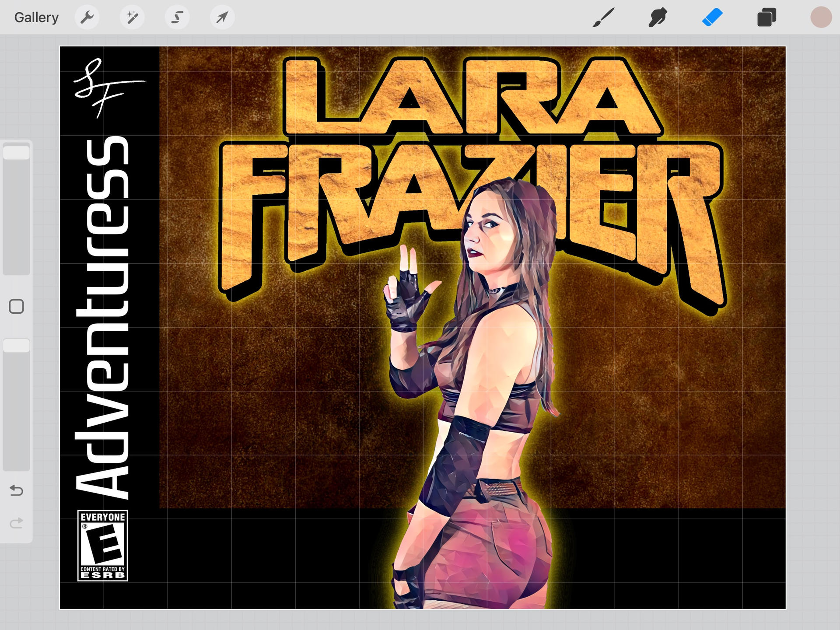This screenshot has height=630, width=840.
Task: Click the ESRB Everyone rating badge
Action: tap(103, 546)
